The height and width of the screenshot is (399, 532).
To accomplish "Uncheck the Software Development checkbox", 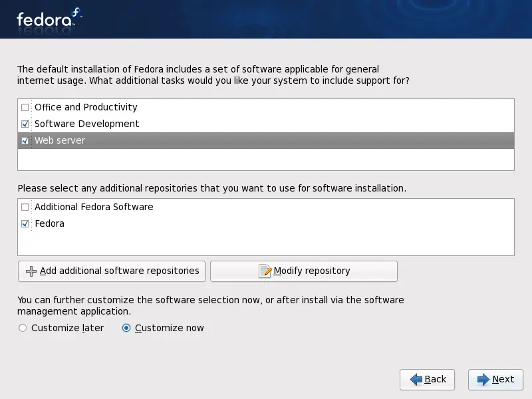I will 25,124.
